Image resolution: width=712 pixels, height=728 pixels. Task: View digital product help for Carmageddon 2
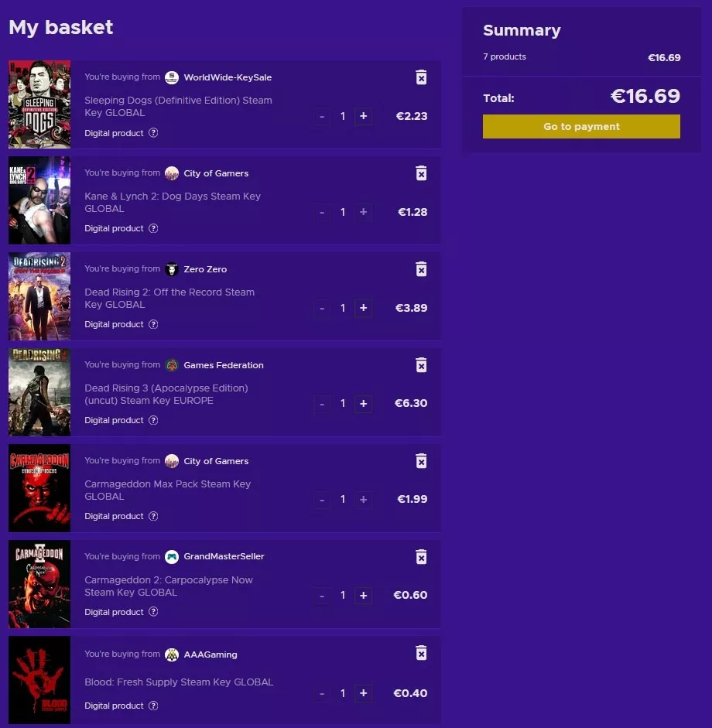click(x=153, y=612)
